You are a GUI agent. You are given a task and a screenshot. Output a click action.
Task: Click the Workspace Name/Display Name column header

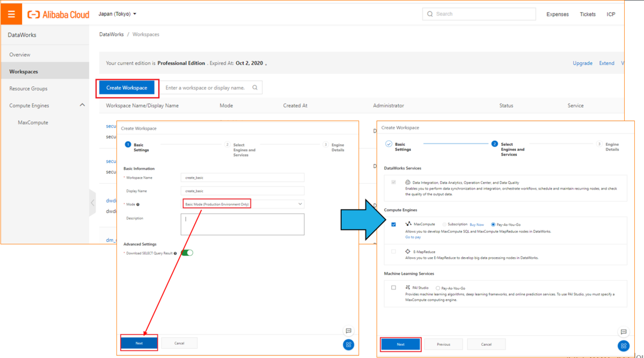(x=142, y=106)
